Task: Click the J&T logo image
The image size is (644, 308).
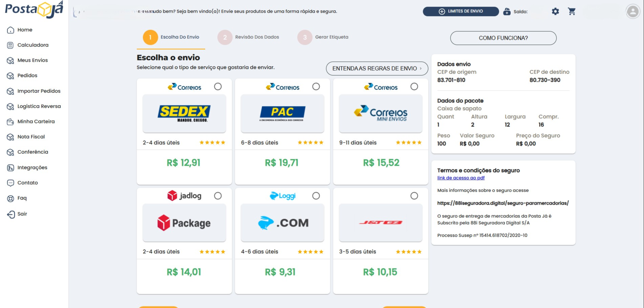Action: pyautogui.click(x=380, y=223)
